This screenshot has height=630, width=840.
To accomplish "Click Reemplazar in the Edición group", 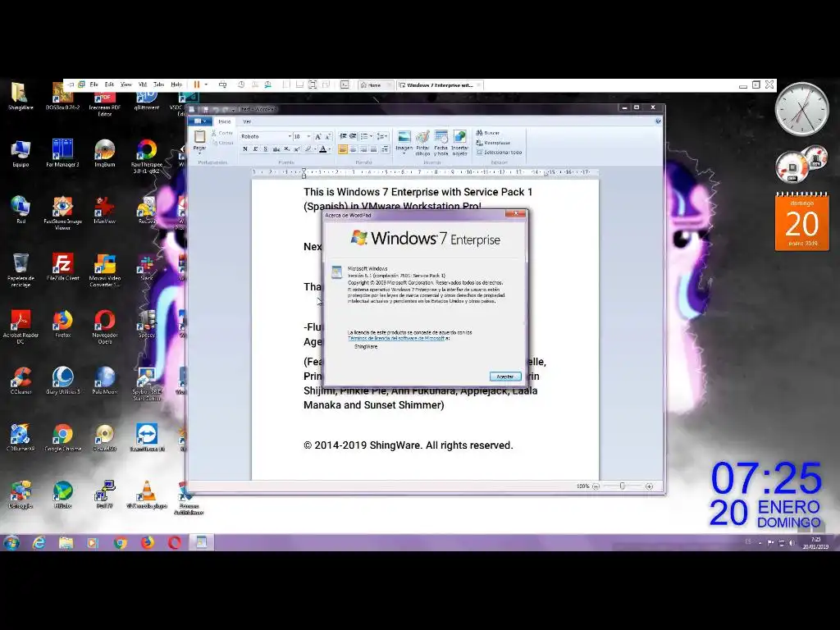I will click(x=493, y=143).
